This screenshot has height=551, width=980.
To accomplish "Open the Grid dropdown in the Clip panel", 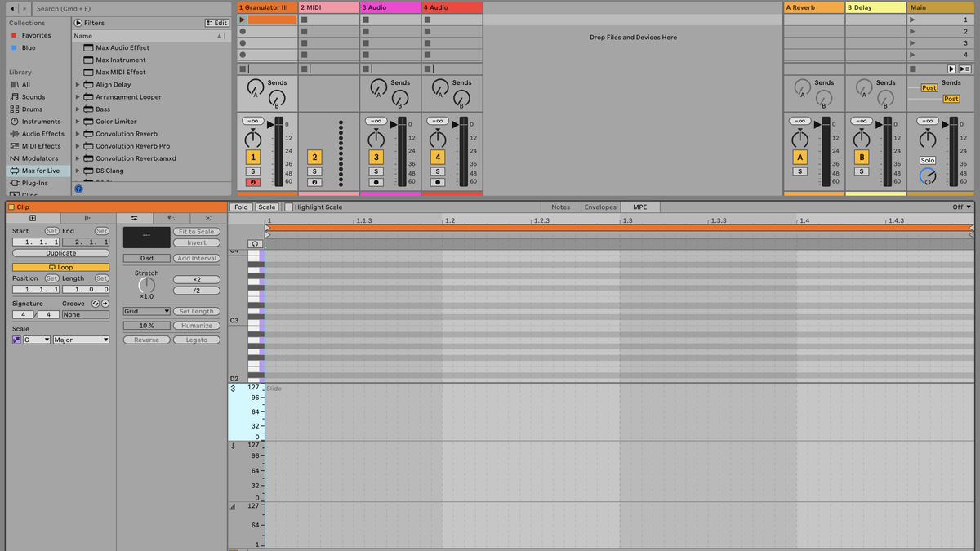I will point(146,310).
